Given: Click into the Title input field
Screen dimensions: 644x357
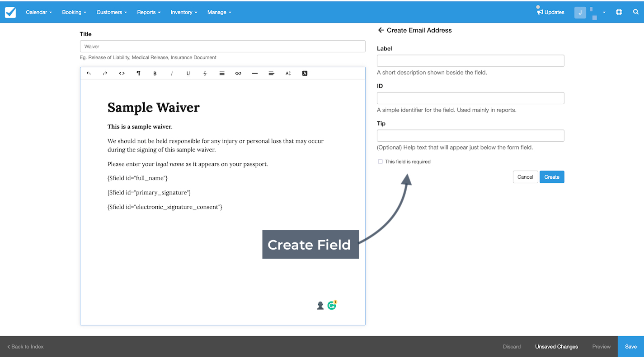Looking at the screenshot, I should pyautogui.click(x=223, y=46).
